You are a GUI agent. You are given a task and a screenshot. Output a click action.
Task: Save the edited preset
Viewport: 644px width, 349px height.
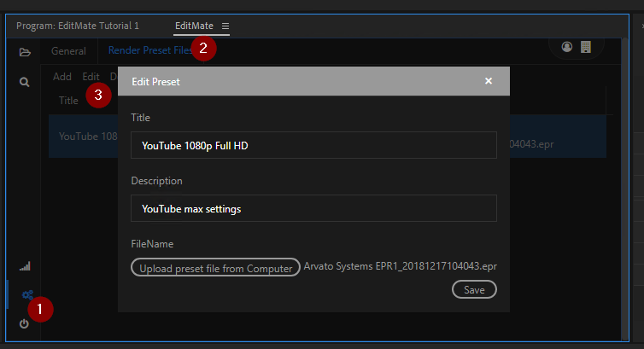coord(474,290)
